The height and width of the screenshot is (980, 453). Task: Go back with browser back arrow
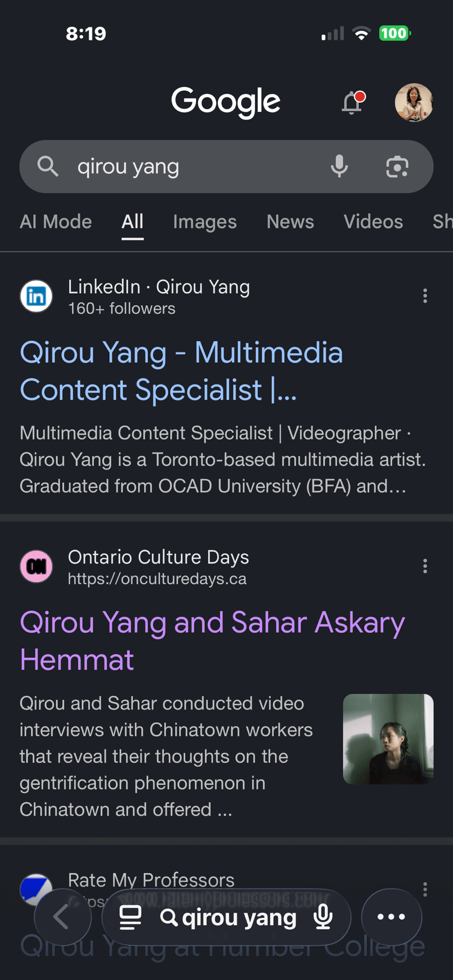pos(62,917)
